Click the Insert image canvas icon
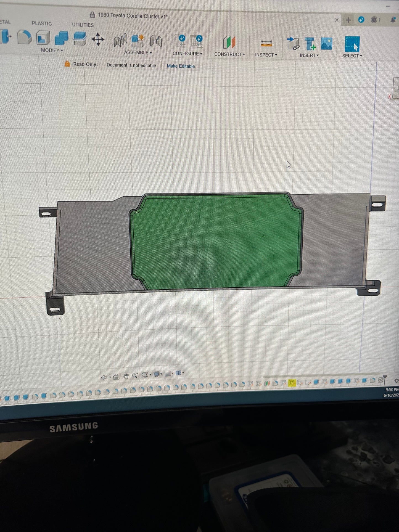 pos(326,44)
